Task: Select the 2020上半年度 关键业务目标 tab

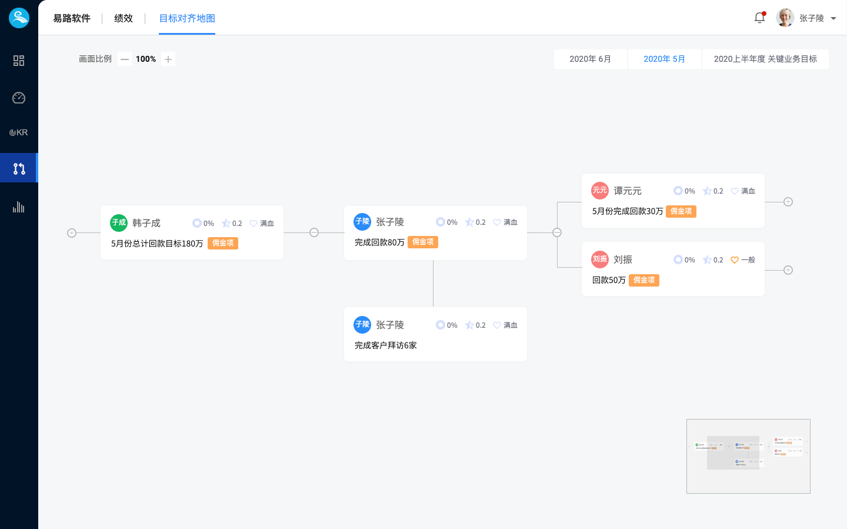Action: click(765, 59)
